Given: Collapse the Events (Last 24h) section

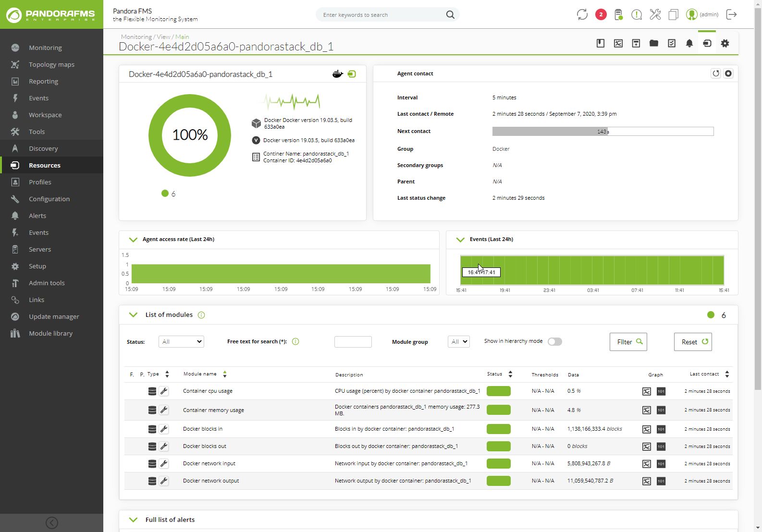Looking at the screenshot, I should [460, 240].
